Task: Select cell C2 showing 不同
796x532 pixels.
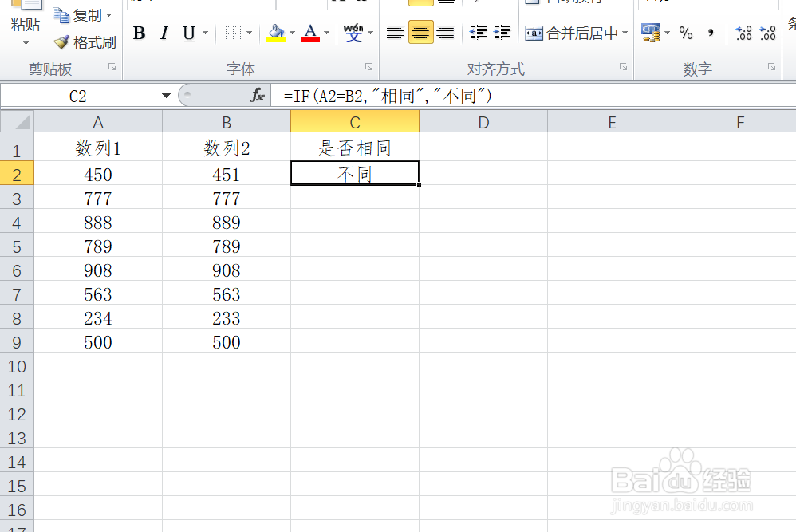Action: click(x=355, y=174)
